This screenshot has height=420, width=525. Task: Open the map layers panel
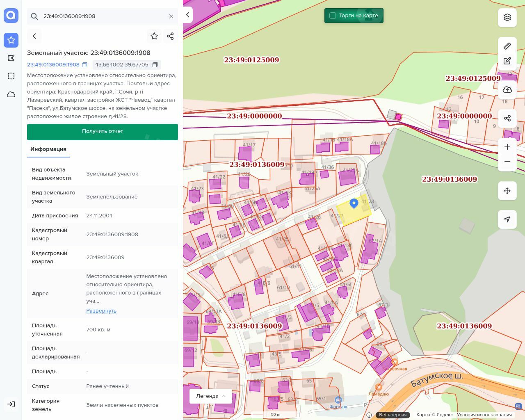[x=507, y=17]
